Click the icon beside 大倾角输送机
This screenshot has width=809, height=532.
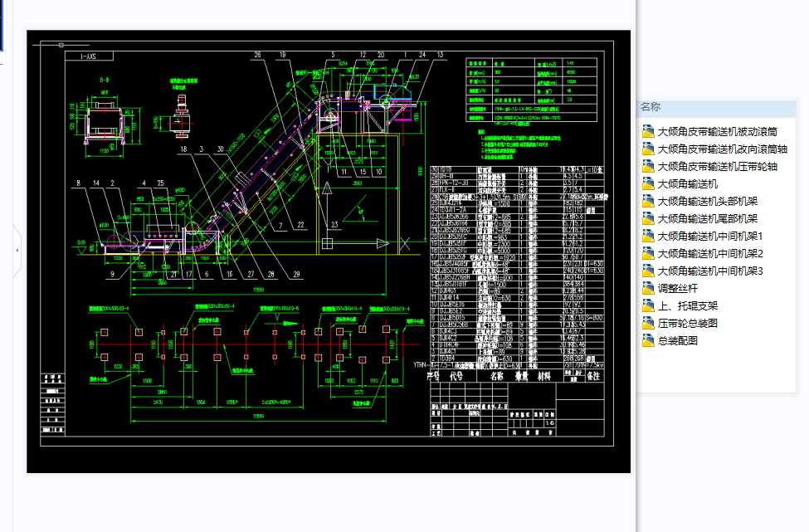(x=648, y=183)
